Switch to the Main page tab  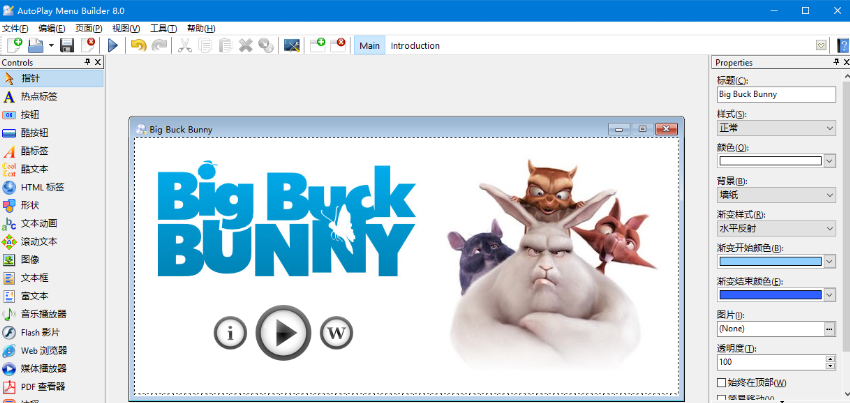[x=370, y=46]
